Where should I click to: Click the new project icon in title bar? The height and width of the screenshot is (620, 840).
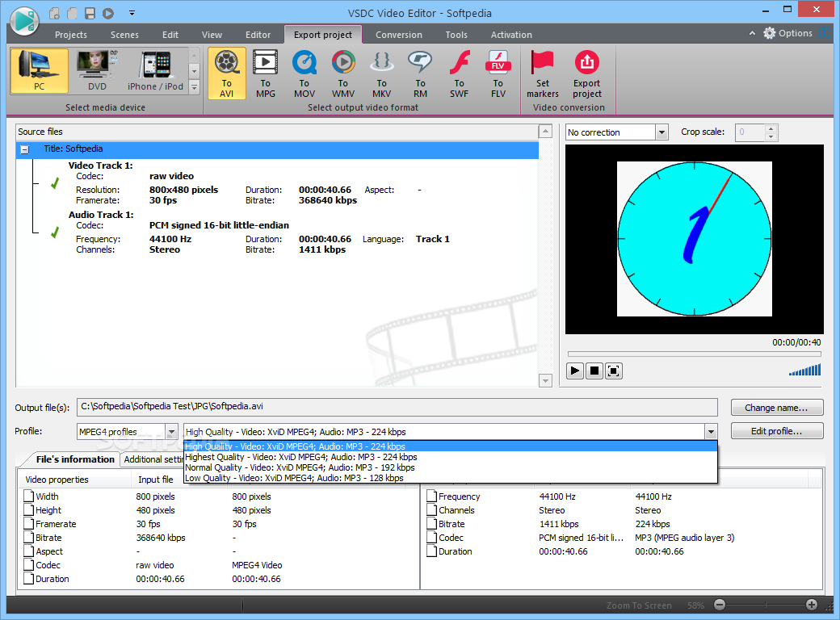click(x=54, y=13)
